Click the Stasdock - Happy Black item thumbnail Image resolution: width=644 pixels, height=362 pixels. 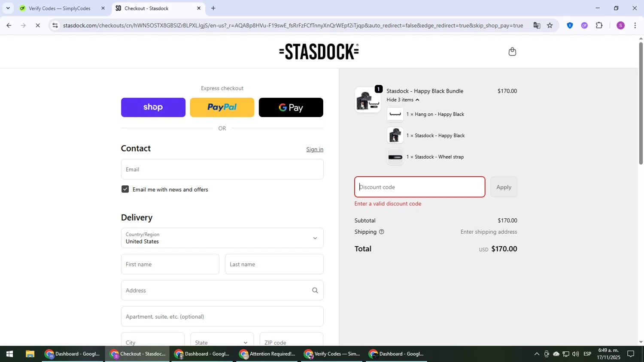coord(395,136)
